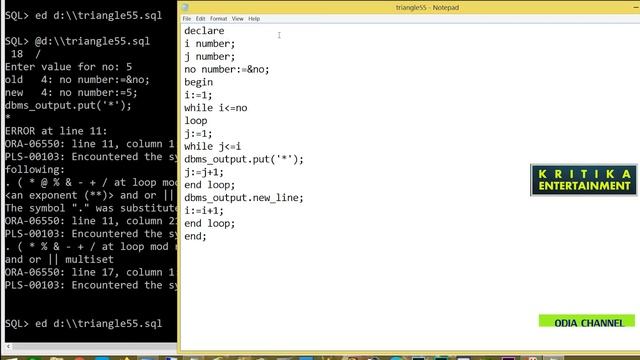Screen dimensions: 640x360
Task: Click the 'while i<=no' line in Notepad
Action: pos(216,108)
